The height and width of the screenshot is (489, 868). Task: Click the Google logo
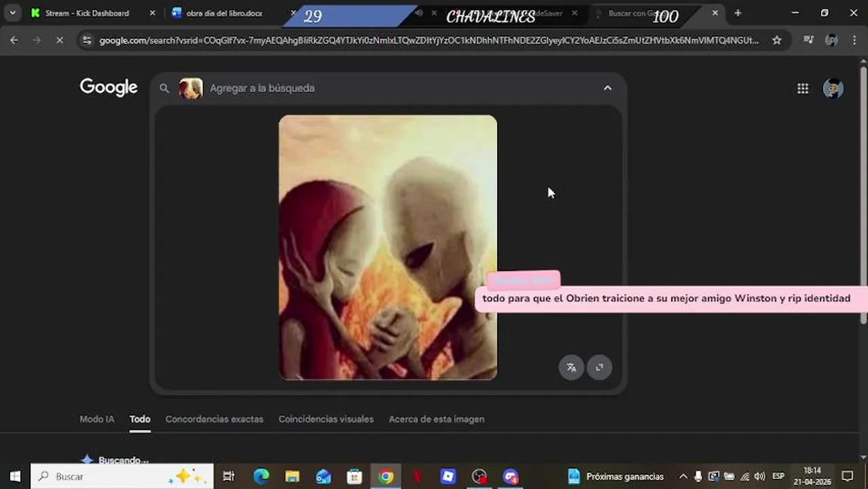(x=109, y=88)
